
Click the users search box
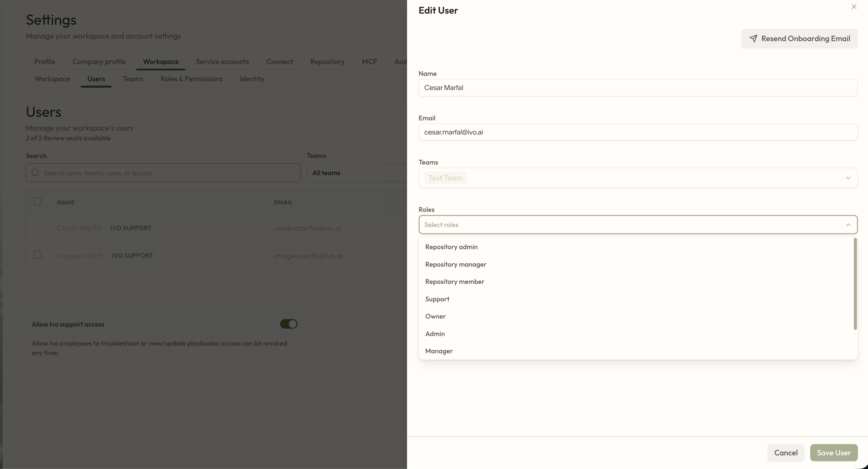[163, 173]
